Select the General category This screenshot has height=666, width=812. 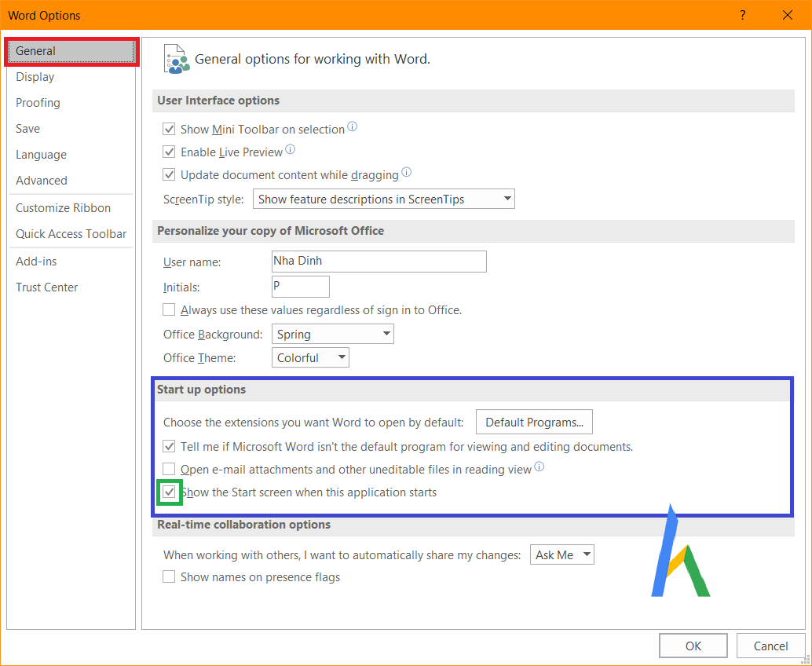71,51
